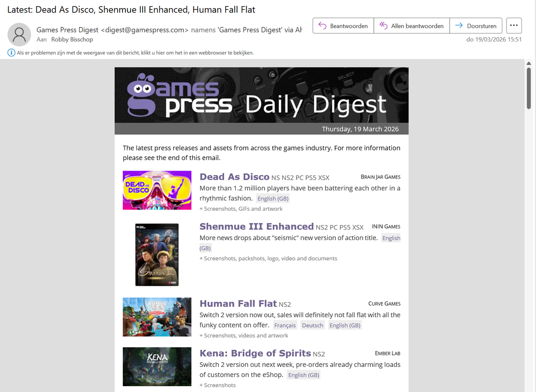Select English (GB) for Human Fall Flat
This screenshot has width=536, height=392.
(x=345, y=325)
